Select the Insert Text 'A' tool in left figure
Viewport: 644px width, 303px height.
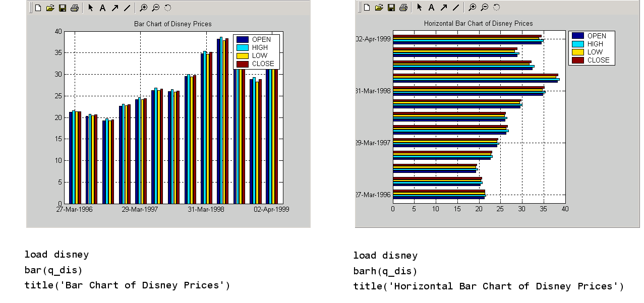coord(103,8)
